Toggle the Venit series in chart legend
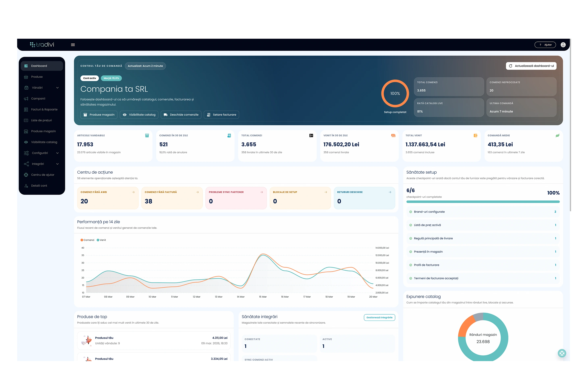Image resolution: width=588 pixels, height=373 pixels. pos(101,240)
